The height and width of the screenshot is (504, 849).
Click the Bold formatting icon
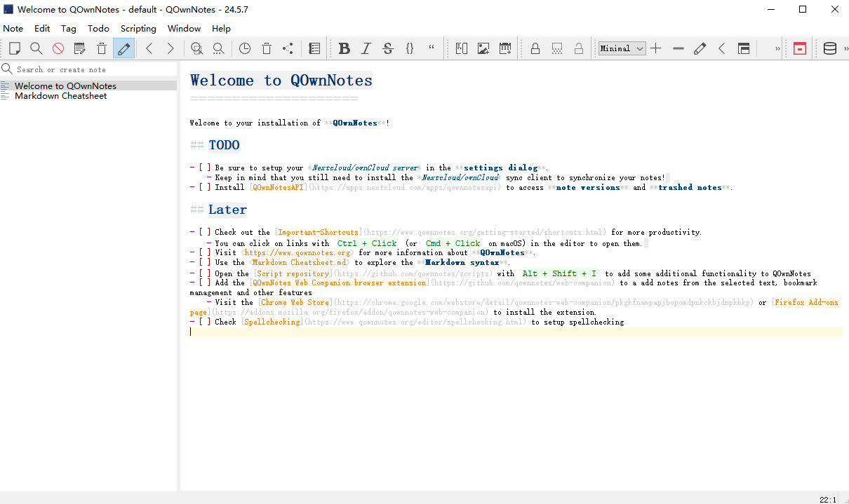tap(344, 48)
